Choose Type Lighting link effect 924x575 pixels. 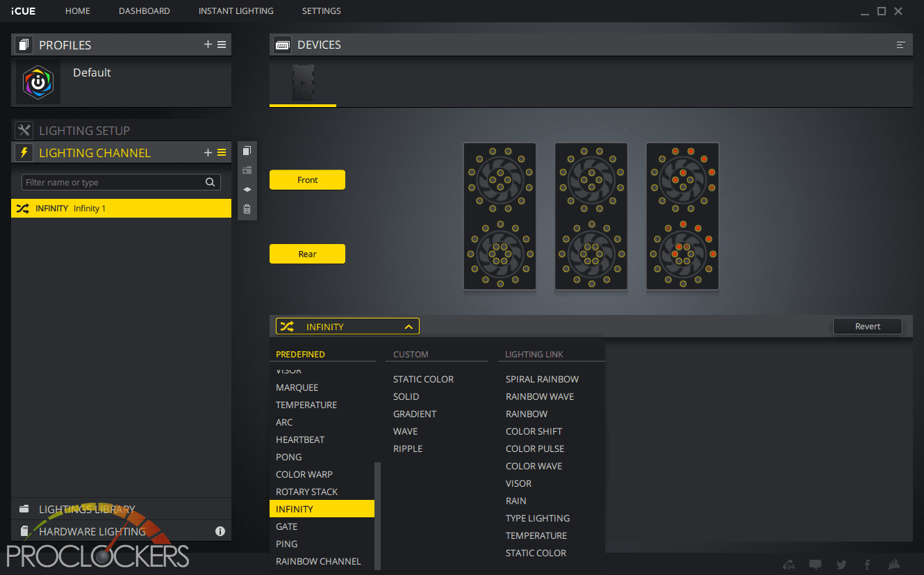[538, 518]
